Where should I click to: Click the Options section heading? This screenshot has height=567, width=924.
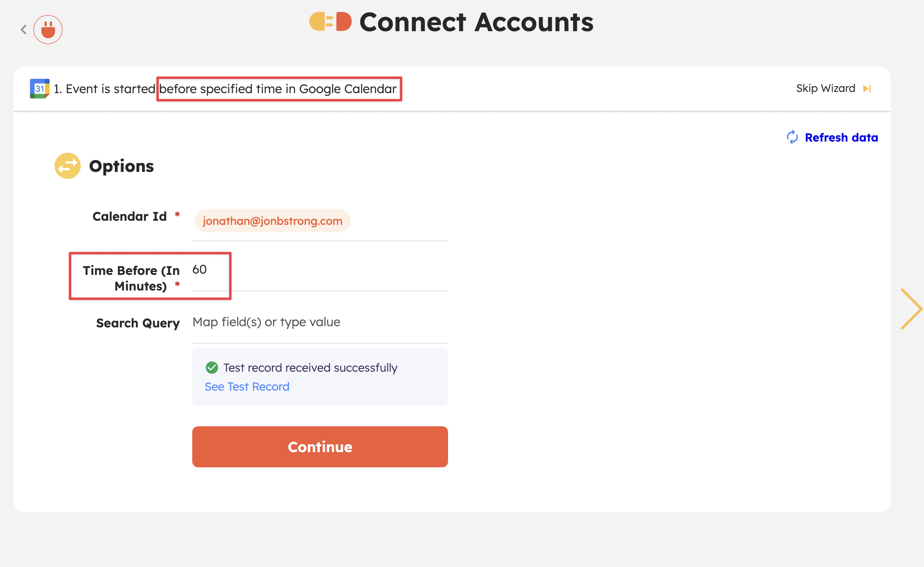[x=121, y=166]
